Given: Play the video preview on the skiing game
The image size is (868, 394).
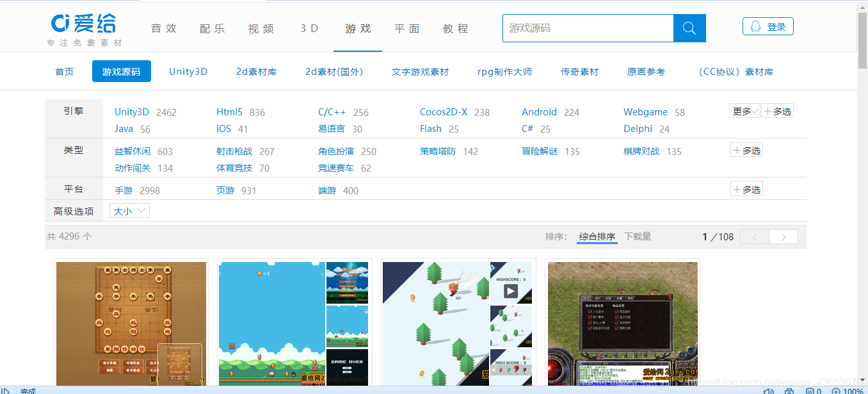Looking at the screenshot, I should tap(510, 291).
